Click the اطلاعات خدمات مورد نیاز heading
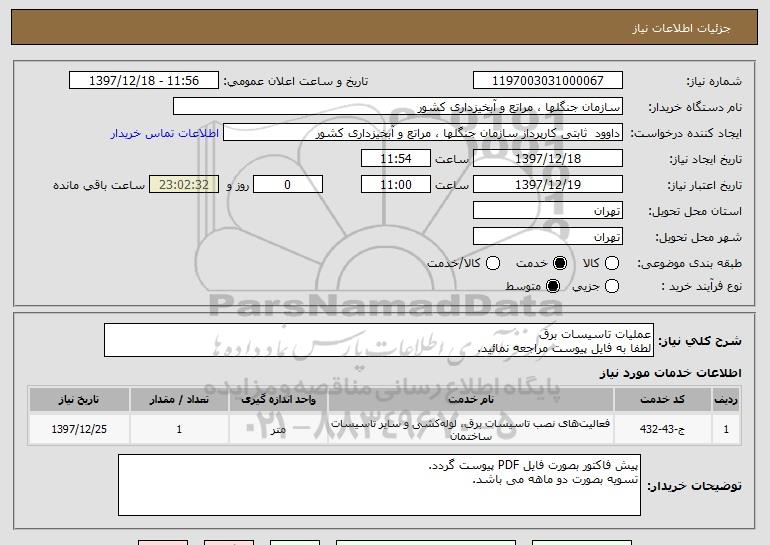Image resolution: width=770 pixels, height=545 pixels. [670, 373]
